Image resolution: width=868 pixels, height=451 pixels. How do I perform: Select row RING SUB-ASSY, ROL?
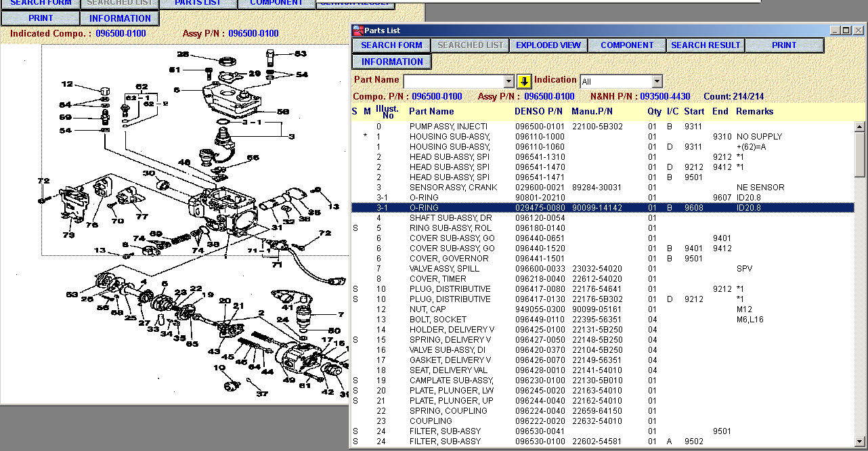[603, 228]
